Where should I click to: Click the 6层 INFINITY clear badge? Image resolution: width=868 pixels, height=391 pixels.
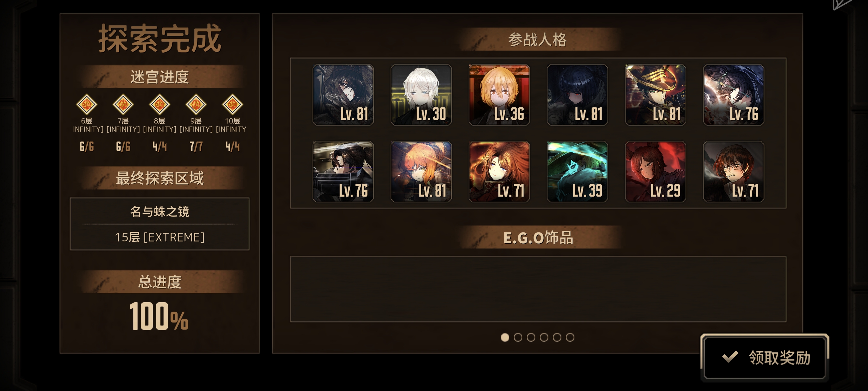pyautogui.click(x=86, y=104)
